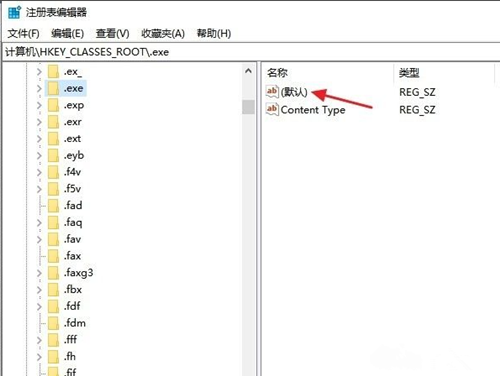Expand the .fh key

(x=39, y=357)
